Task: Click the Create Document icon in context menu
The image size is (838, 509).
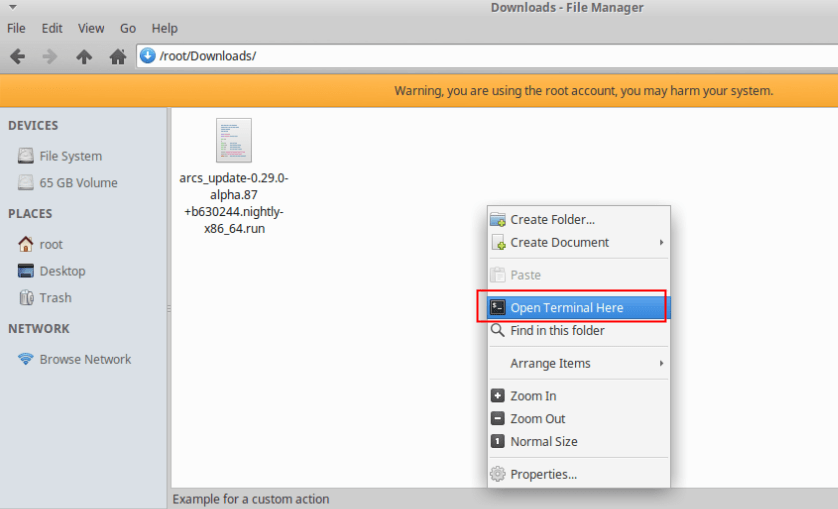Action: (x=498, y=242)
